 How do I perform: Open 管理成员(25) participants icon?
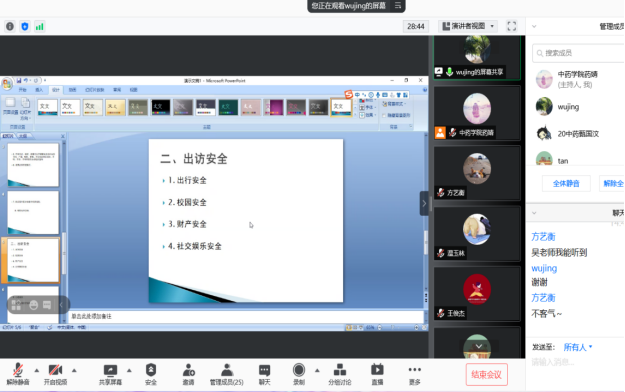[x=227, y=370]
